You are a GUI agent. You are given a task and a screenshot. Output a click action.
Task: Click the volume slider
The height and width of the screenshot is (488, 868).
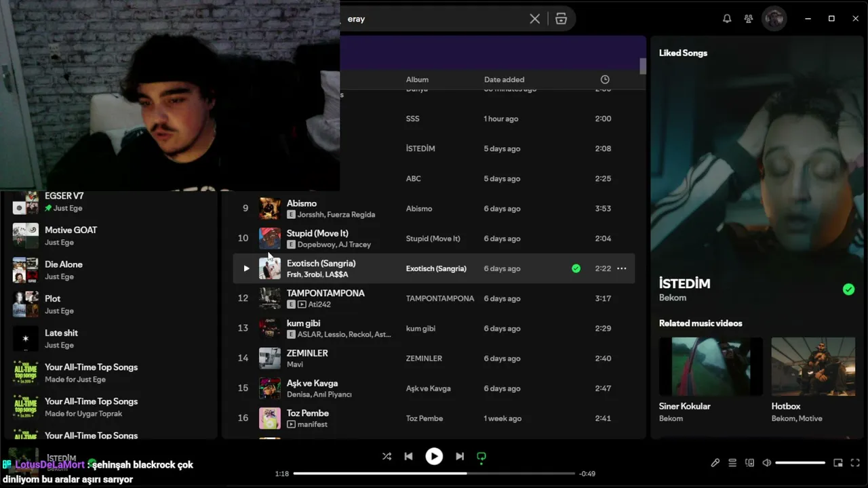800,463
